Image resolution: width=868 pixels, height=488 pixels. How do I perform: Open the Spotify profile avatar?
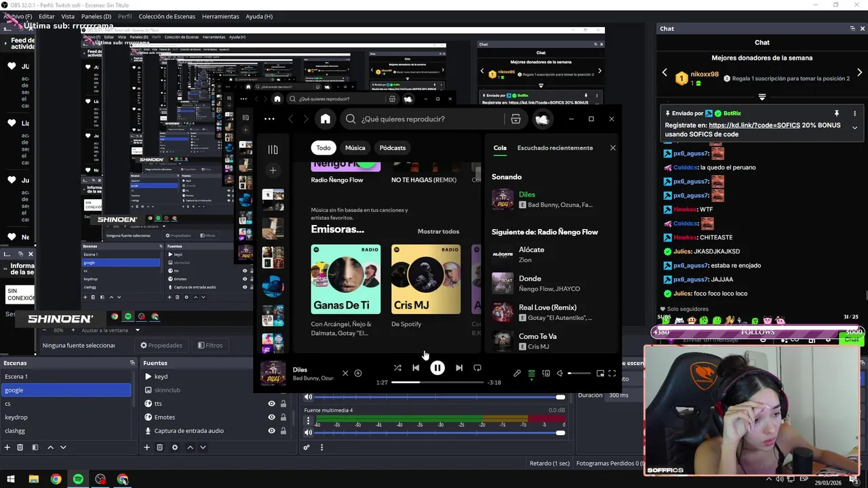tap(542, 119)
